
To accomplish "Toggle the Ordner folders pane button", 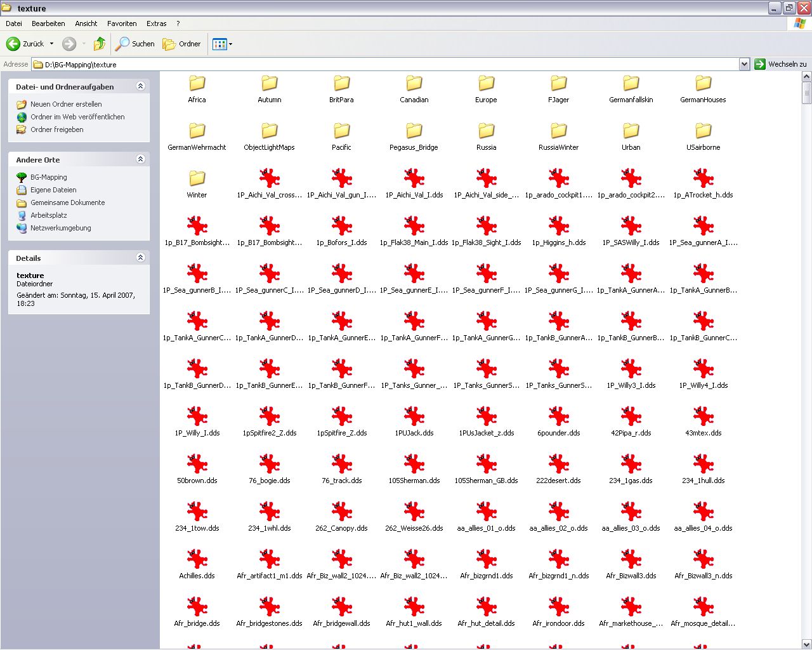I will click(x=181, y=44).
